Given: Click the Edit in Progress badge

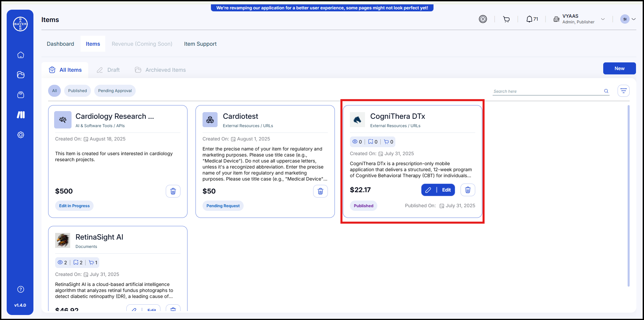Looking at the screenshot, I should click(x=74, y=206).
